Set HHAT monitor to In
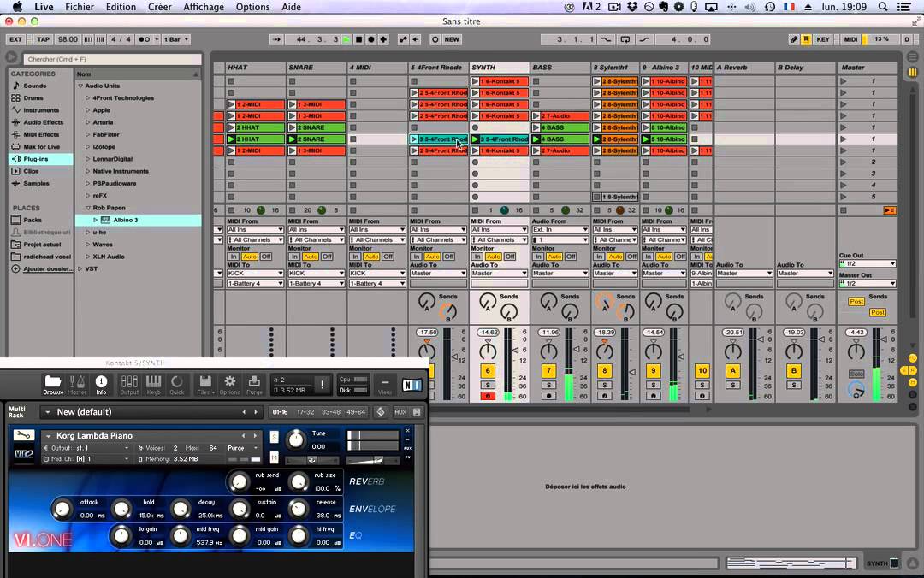 pyautogui.click(x=234, y=257)
